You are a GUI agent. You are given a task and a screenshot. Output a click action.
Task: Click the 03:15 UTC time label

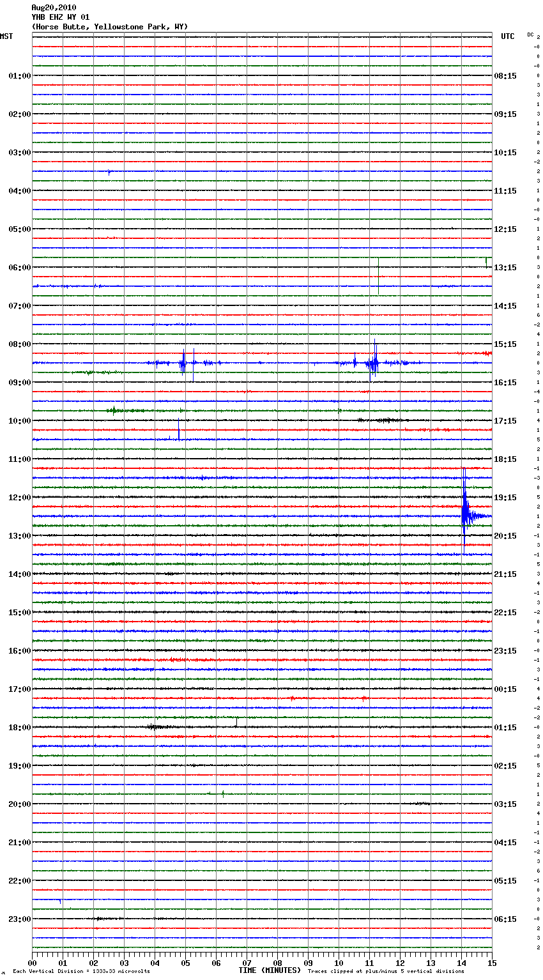tap(505, 804)
